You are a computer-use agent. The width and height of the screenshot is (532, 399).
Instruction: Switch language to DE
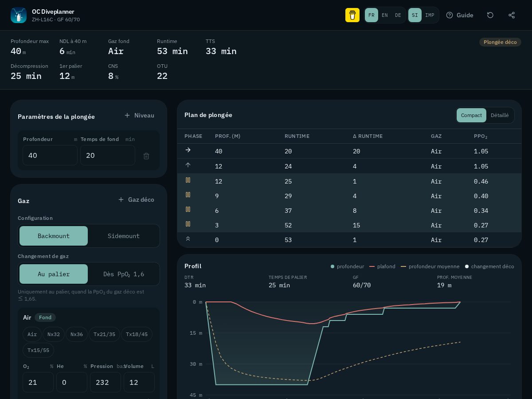pos(398,15)
